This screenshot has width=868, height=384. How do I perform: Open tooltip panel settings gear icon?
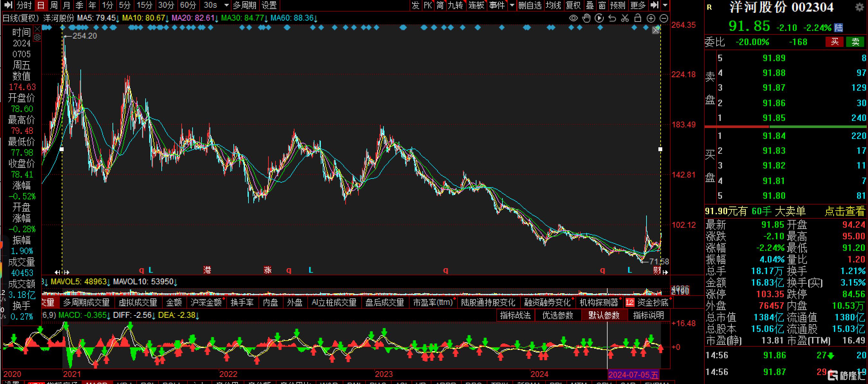(37, 37)
